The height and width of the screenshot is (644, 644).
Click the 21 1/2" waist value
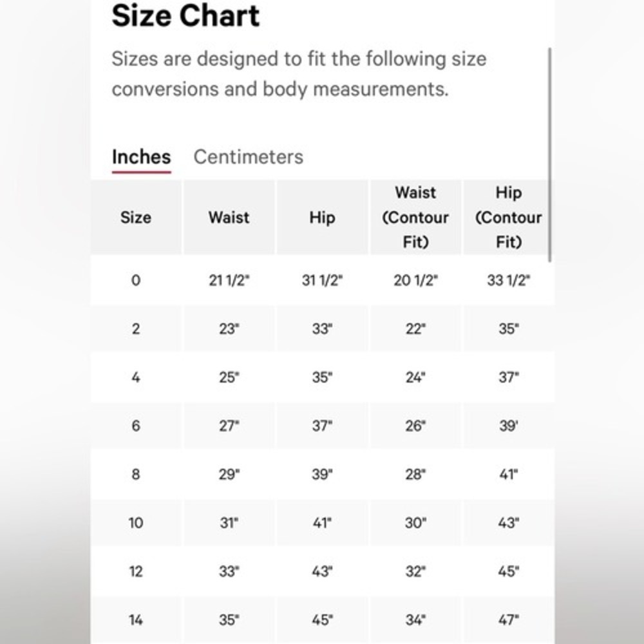229,281
